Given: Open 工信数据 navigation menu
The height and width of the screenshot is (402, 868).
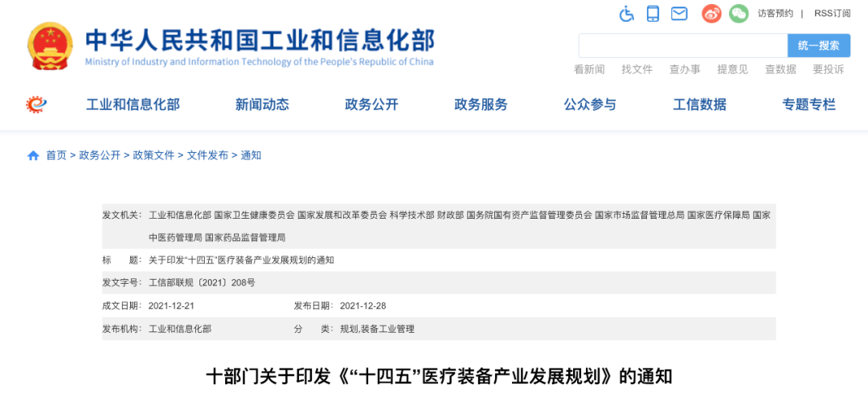Looking at the screenshot, I should [700, 104].
